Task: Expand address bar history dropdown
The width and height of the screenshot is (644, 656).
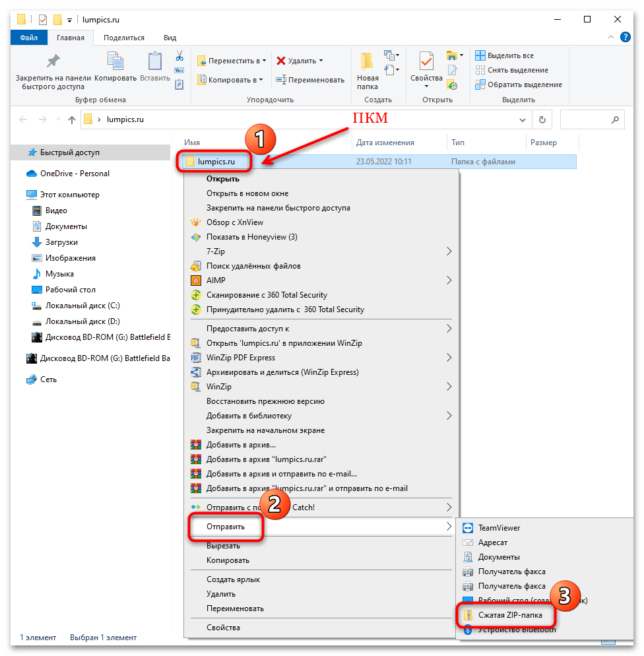Action: click(523, 120)
